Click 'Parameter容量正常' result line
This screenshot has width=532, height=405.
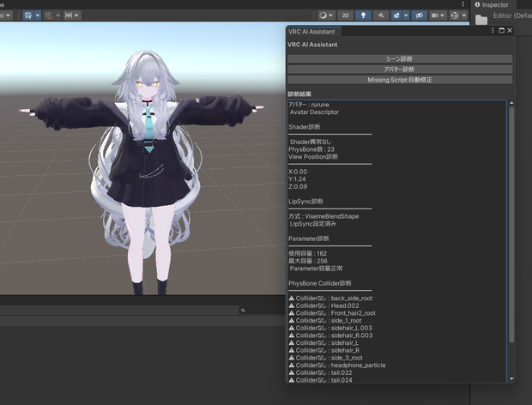[x=317, y=269]
